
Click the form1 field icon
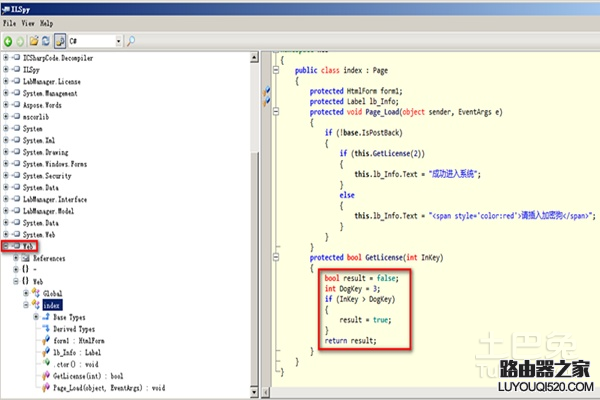[46, 340]
